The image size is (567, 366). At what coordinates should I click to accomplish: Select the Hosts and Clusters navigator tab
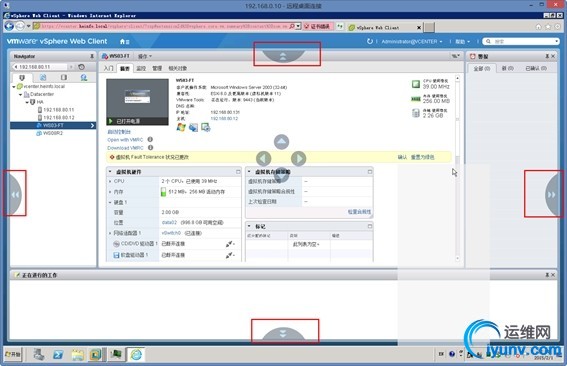tap(22, 77)
